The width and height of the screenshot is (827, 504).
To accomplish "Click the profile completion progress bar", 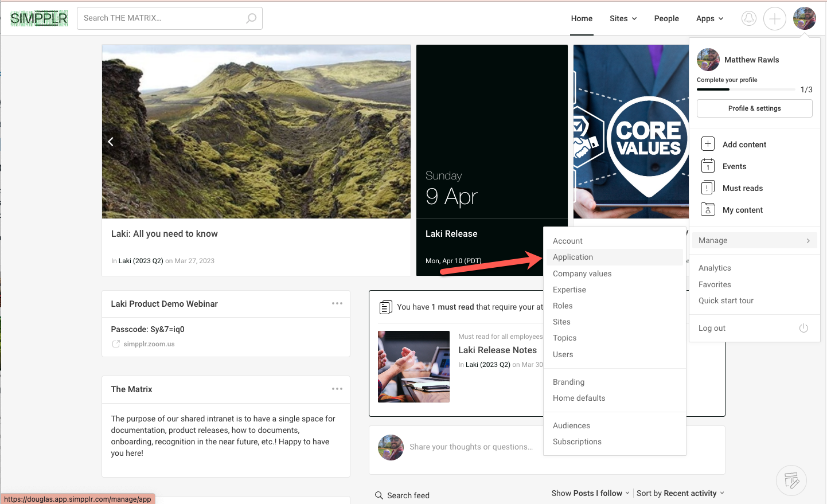I will (x=746, y=89).
